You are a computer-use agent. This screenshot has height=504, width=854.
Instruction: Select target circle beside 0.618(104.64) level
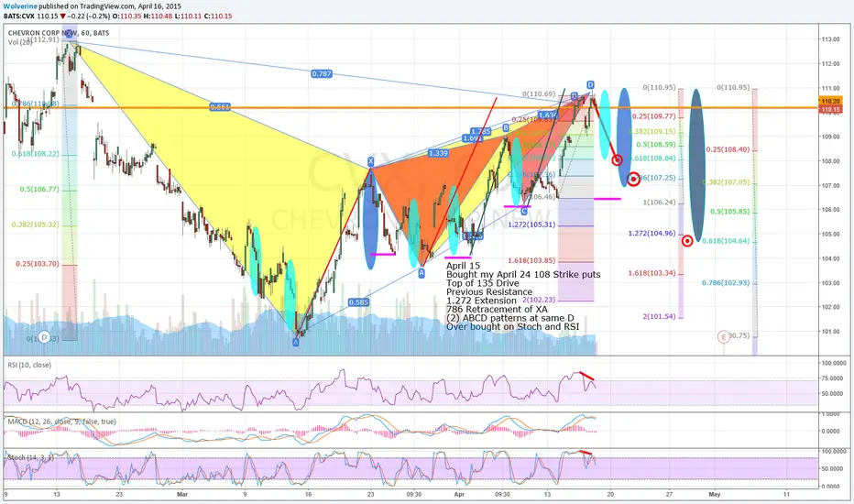(687, 240)
